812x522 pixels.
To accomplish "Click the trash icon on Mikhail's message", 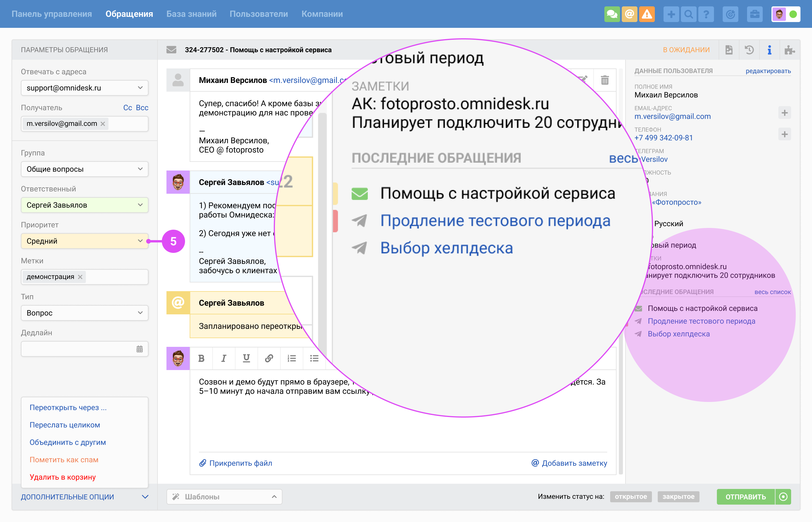I will 605,80.
